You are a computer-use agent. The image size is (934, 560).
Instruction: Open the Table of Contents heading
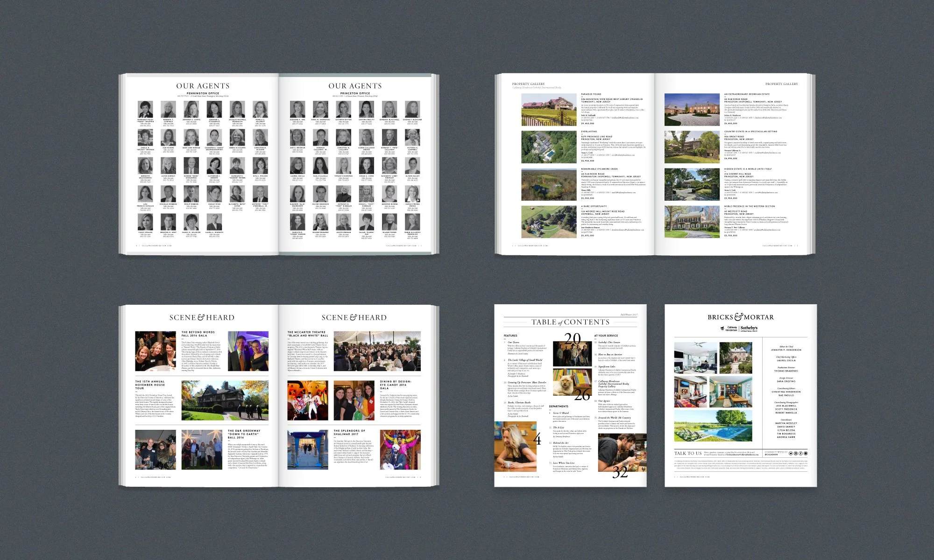pyautogui.click(x=570, y=322)
